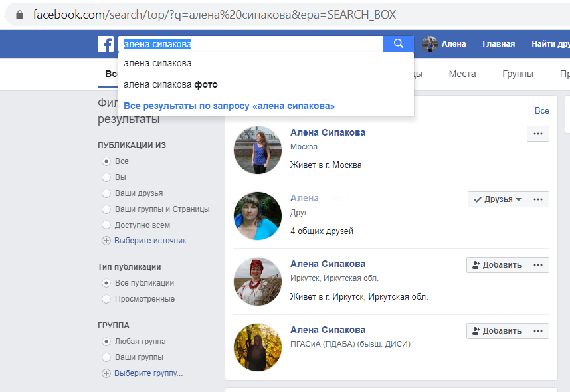The image size is (570, 392).
Task: Open profile photo of ПГАСиА result
Action: 258,347
